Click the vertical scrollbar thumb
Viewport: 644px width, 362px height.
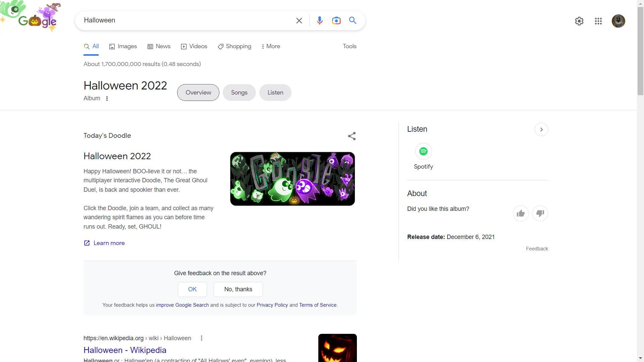coord(640,51)
